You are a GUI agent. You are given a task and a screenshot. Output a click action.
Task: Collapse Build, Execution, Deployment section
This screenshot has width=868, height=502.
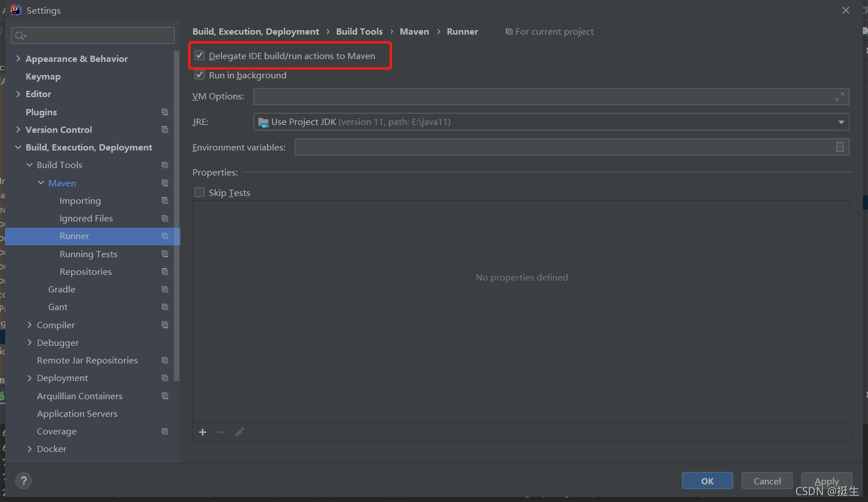click(x=18, y=147)
